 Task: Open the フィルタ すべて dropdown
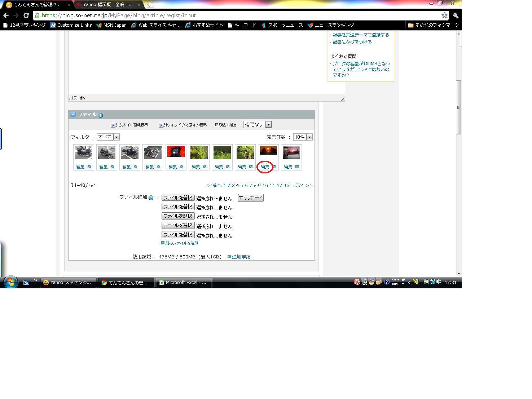108,137
